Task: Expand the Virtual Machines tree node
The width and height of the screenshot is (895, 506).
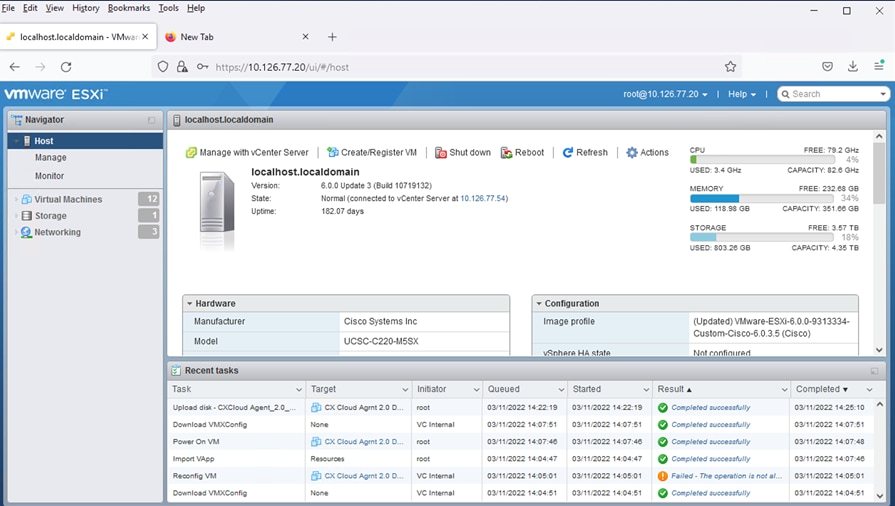Action: coord(17,199)
